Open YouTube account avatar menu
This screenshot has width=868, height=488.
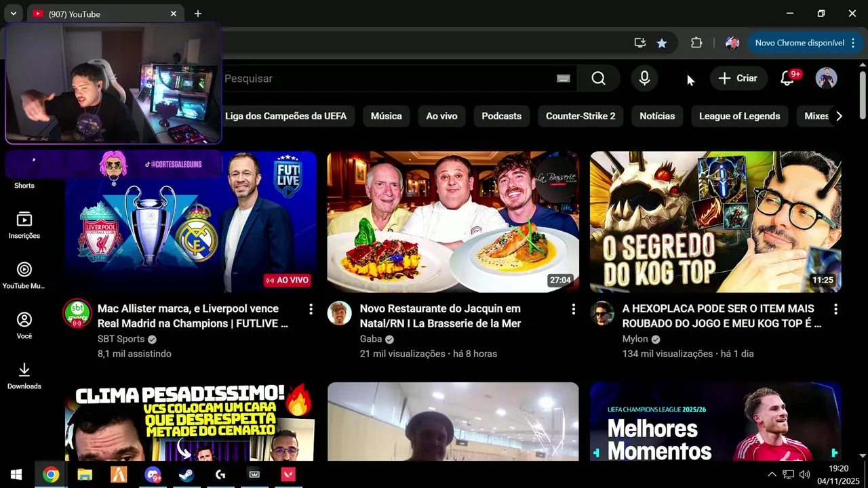point(826,78)
